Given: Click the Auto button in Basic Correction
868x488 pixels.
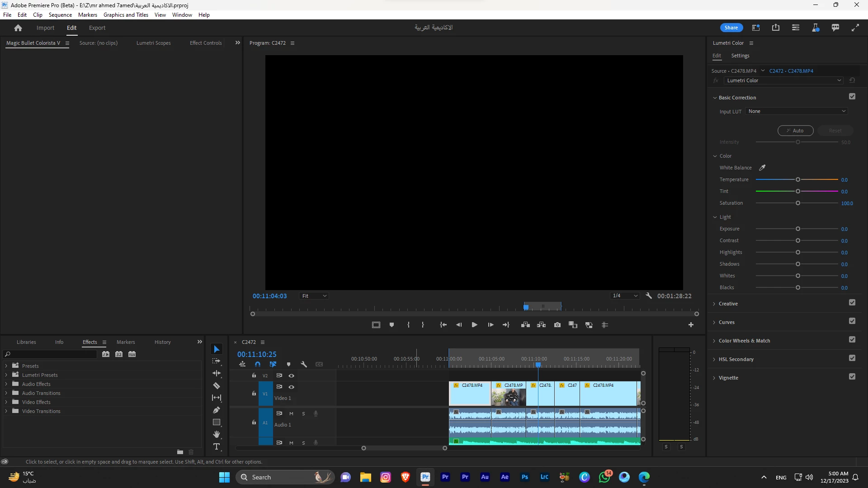Looking at the screenshot, I should (x=795, y=131).
